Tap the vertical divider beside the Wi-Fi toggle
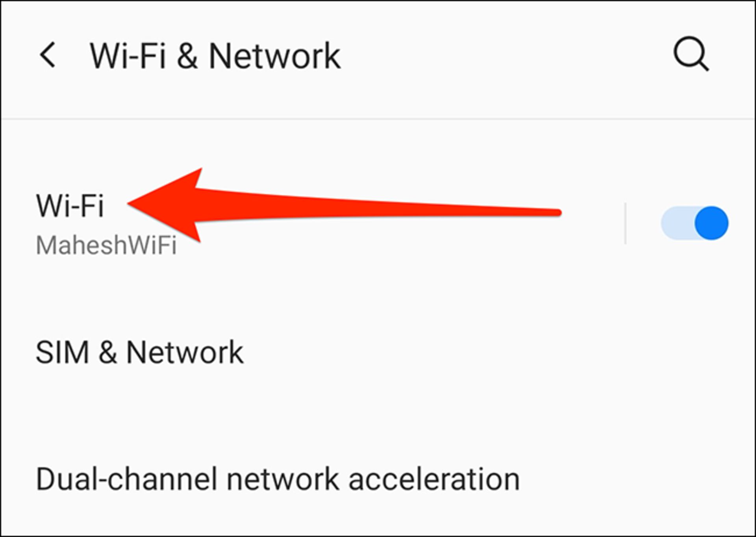 pos(625,223)
